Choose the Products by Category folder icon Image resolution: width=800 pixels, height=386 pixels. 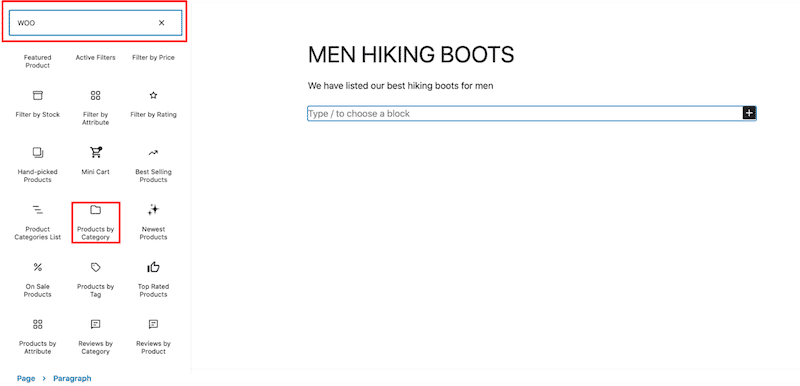click(95, 210)
